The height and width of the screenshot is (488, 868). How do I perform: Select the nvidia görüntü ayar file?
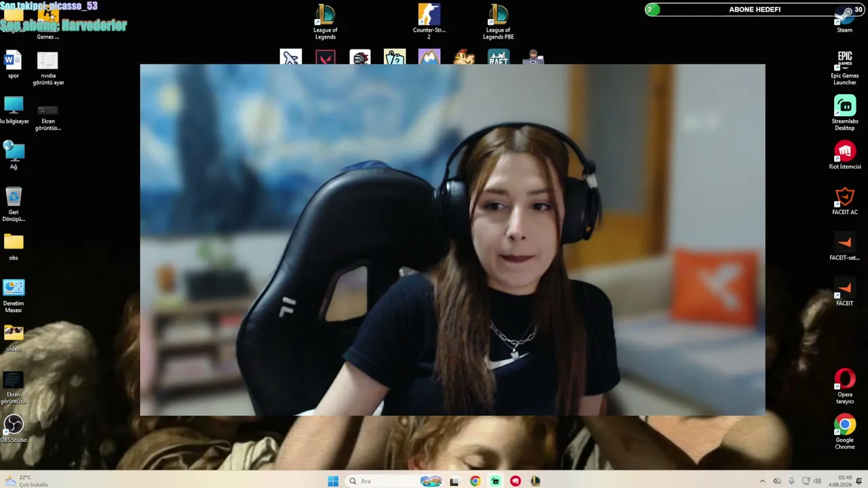coord(48,68)
